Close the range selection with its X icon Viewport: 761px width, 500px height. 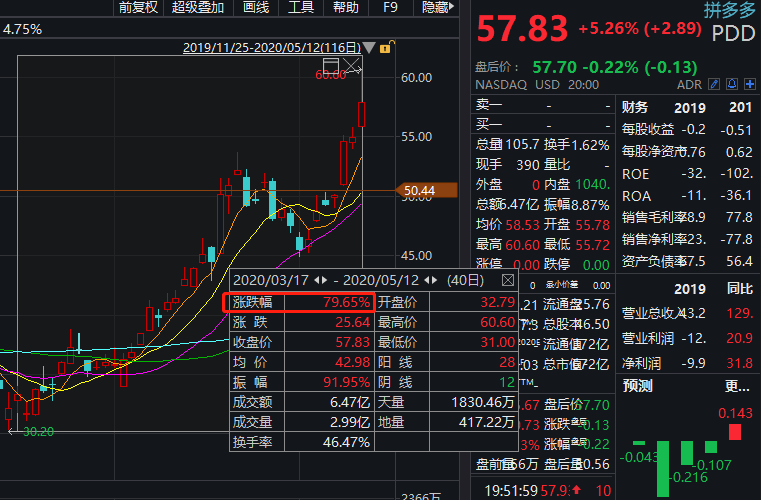click(351, 65)
